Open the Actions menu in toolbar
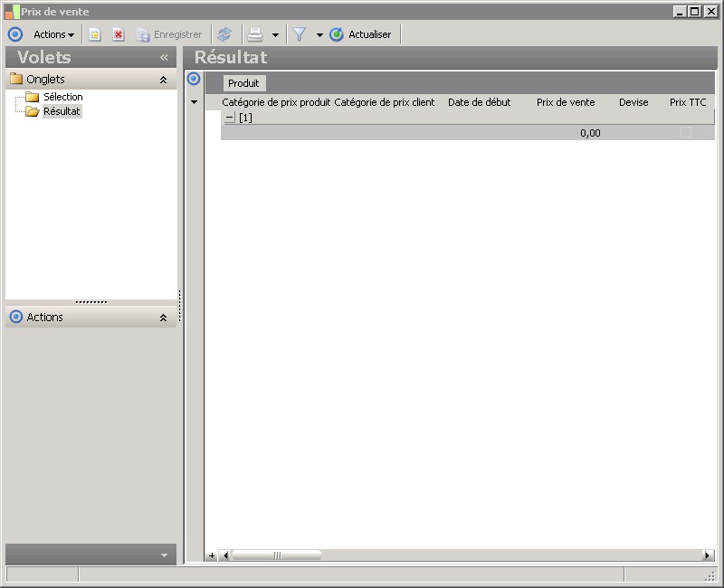The width and height of the screenshot is (724, 588). pos(53,34)
